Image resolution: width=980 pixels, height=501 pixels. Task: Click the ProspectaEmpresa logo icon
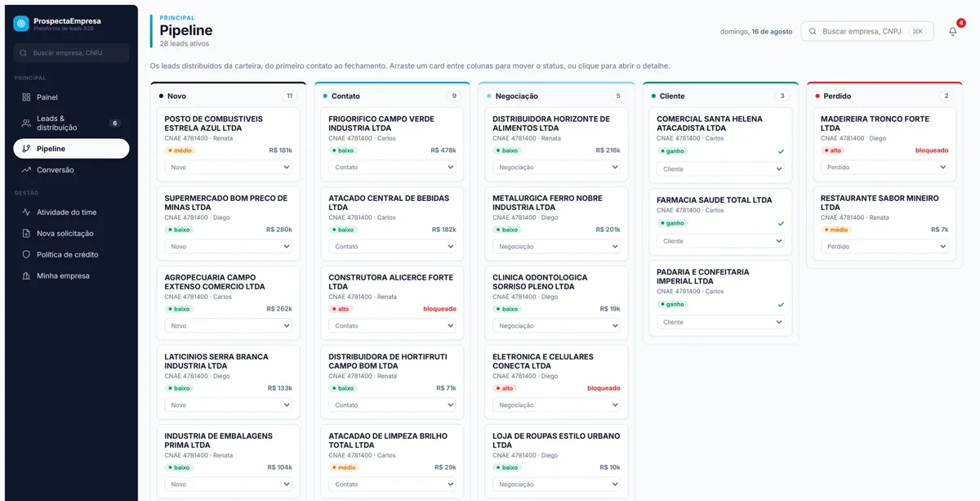point(21,24)
